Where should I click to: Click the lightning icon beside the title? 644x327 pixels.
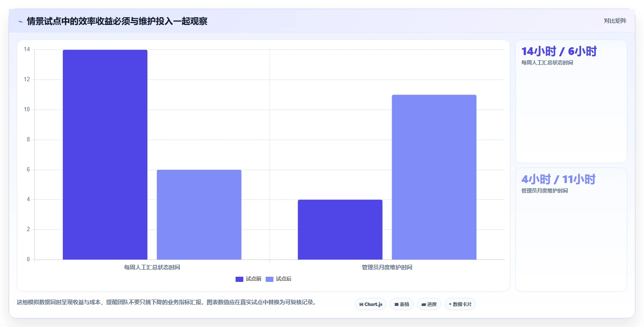20,21
